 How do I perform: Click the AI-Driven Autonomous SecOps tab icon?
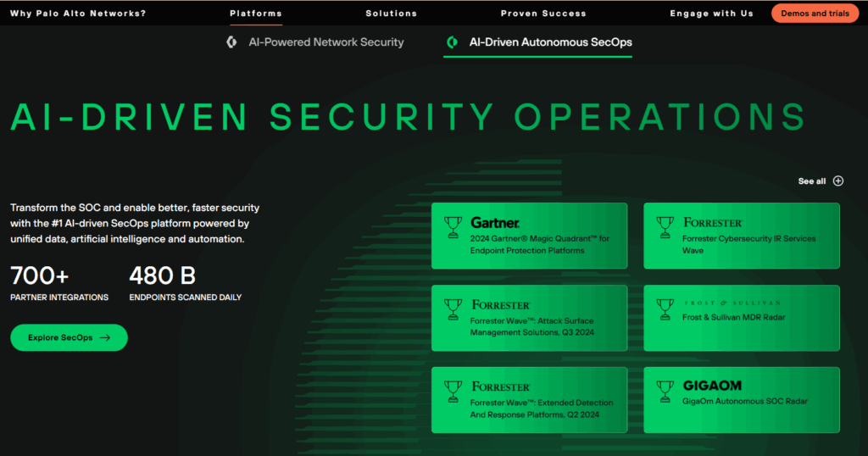tap(452, 42)
